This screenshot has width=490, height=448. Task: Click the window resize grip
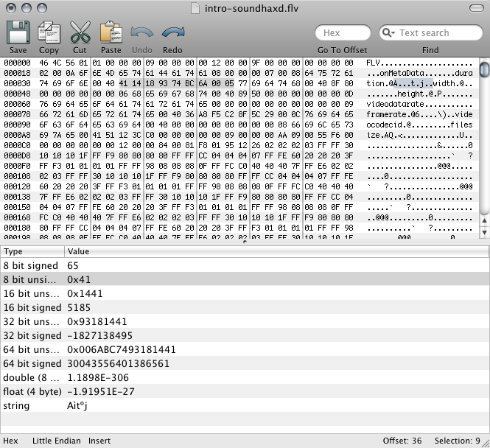(x=486, y=444)
